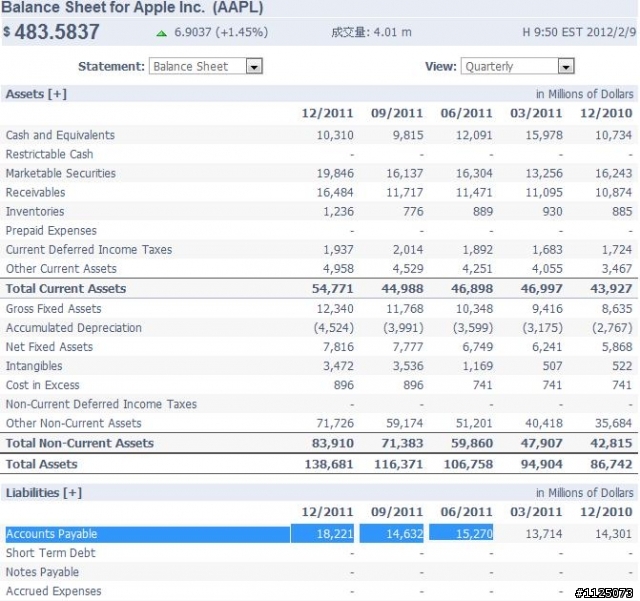Click the Cash and Equivalents row label
This screenshot has height=601, width=640.
[60, 135]
